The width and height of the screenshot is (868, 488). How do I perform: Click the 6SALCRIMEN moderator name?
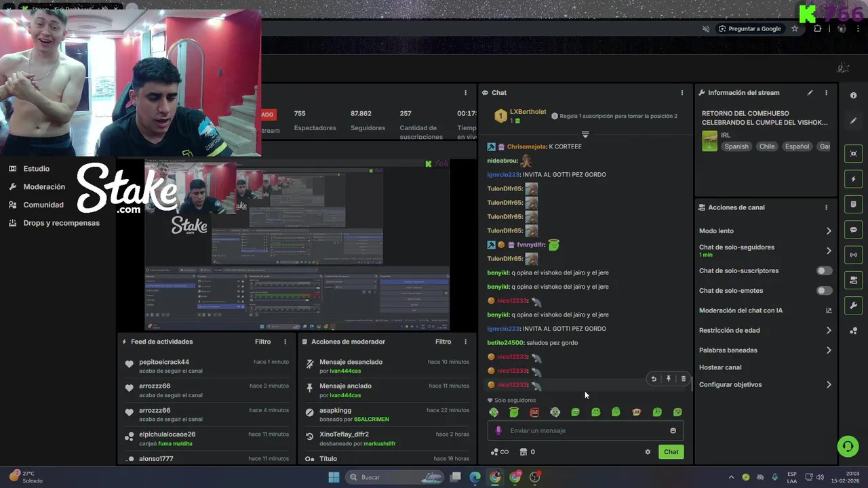point(372,420)
